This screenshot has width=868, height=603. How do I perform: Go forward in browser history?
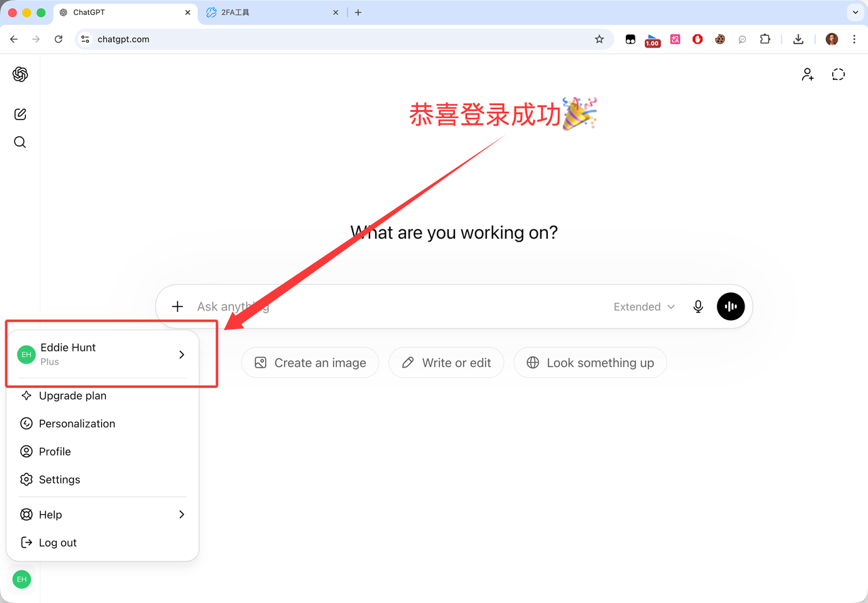[37, 39]
